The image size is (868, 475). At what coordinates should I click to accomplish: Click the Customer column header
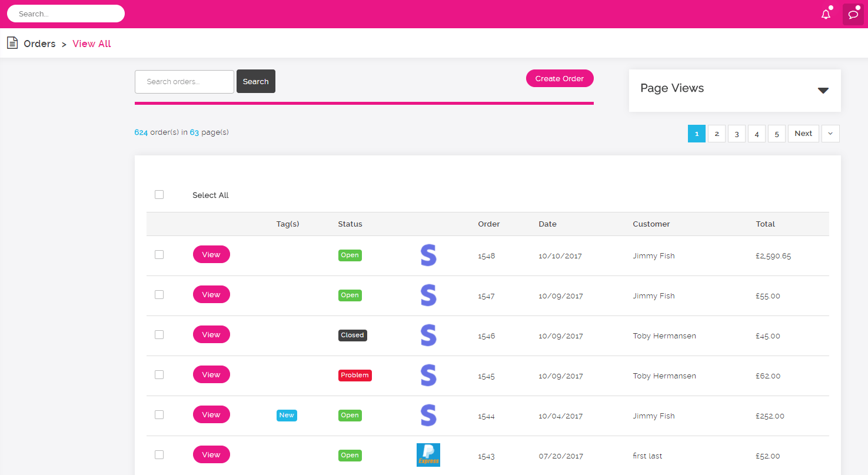[651, 224]
